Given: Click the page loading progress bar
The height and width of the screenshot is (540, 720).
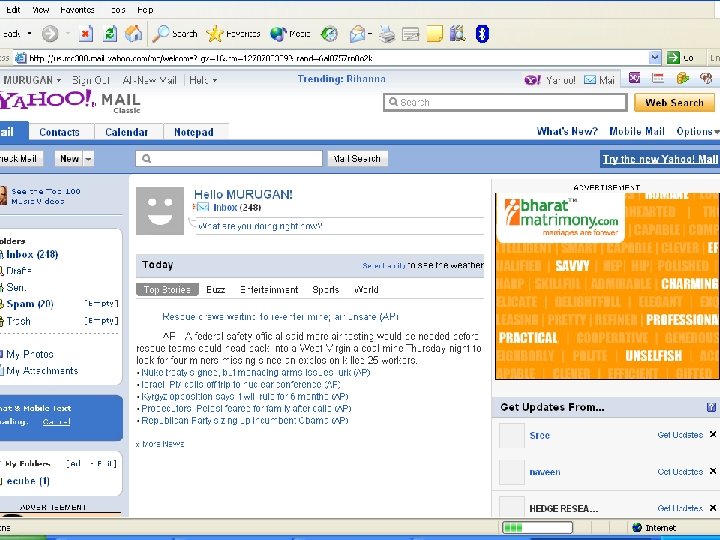Looking at the screenshot, I should tap(538, 528).
